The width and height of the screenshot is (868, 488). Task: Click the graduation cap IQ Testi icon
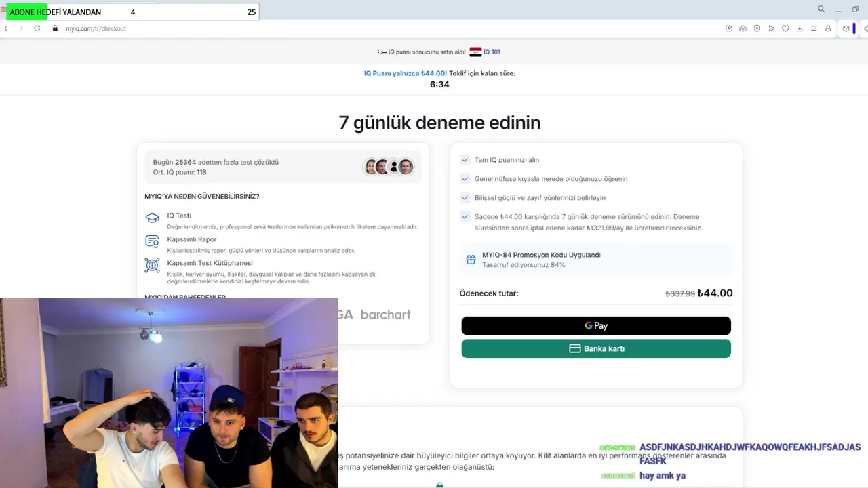click(x=152, y=218)
